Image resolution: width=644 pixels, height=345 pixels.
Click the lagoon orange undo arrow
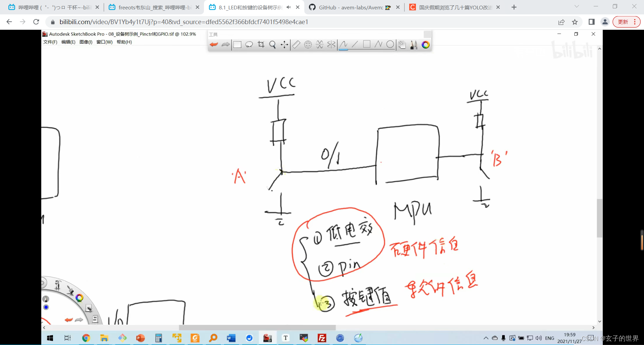[68, 320]
